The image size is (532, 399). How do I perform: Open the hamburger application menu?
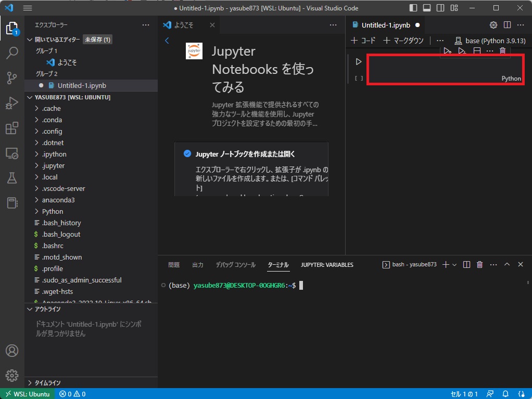point(28,8)
